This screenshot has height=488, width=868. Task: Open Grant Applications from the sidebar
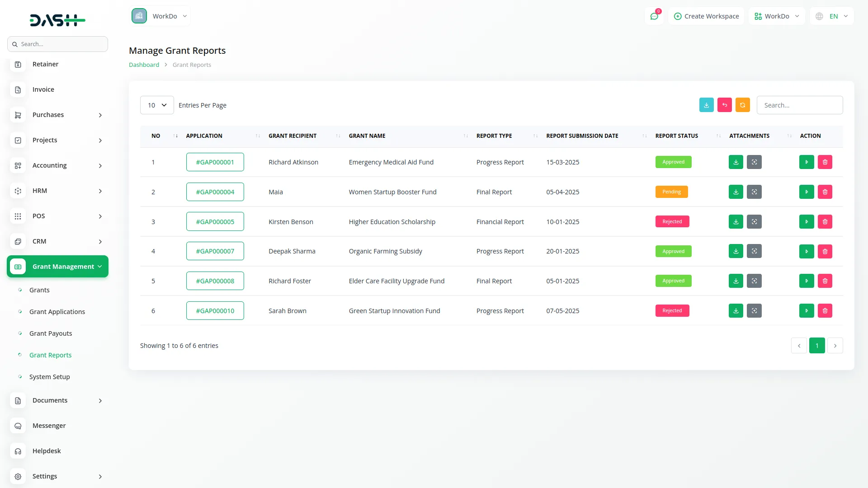(57, 311)
